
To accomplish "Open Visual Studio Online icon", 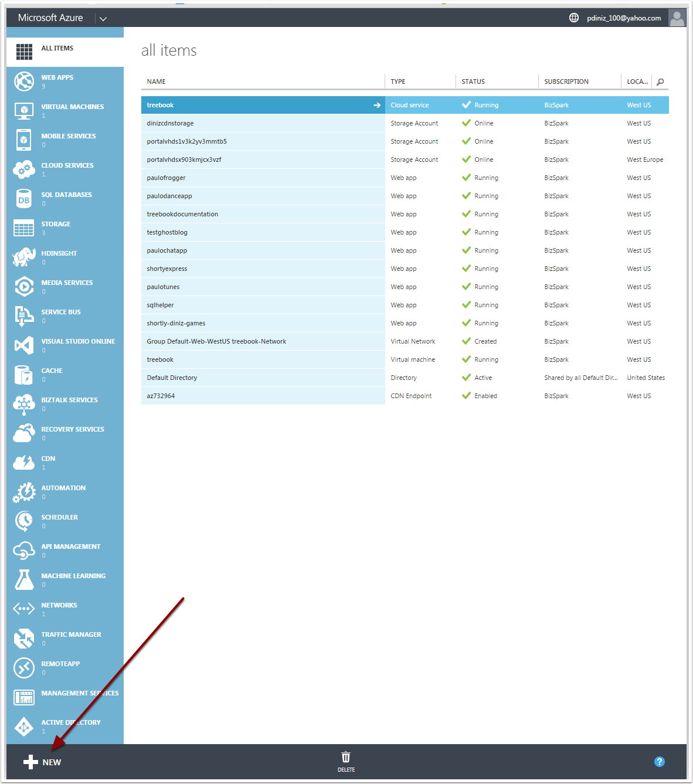I will point(24,345).
